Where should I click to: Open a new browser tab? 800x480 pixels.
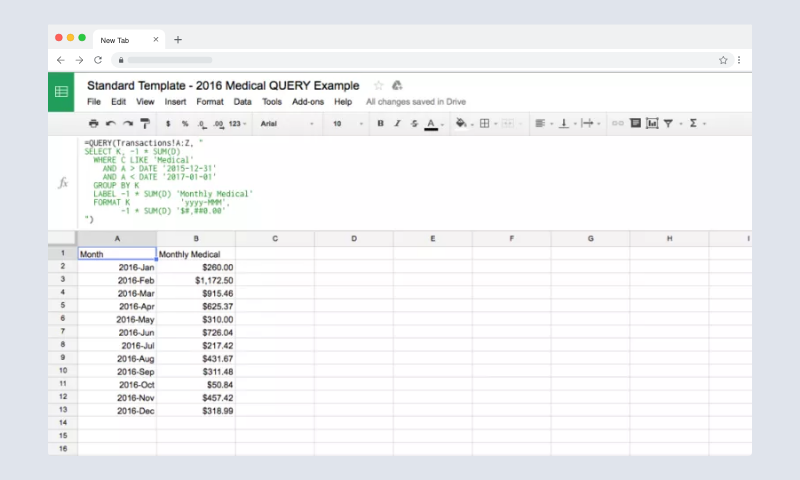178,40
